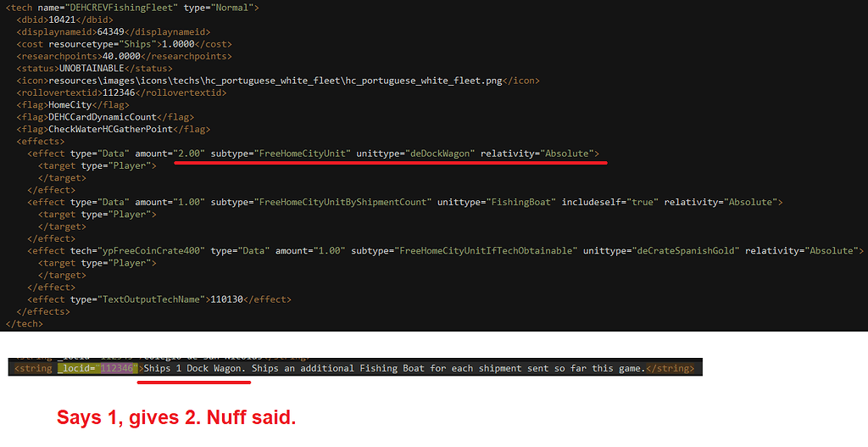The height and width of the screenshot is (447, 868).
Task: Click the cost value 1.0000
Action: tap(188, 44)
